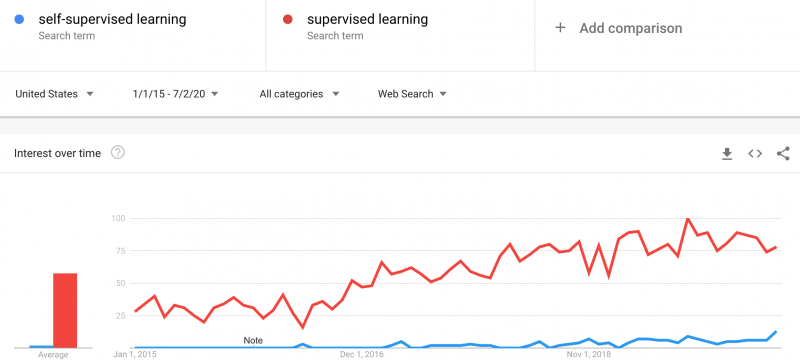The image size is (800, 361).
Task: Open the United States region dropdown
Action: click(55, 94)
